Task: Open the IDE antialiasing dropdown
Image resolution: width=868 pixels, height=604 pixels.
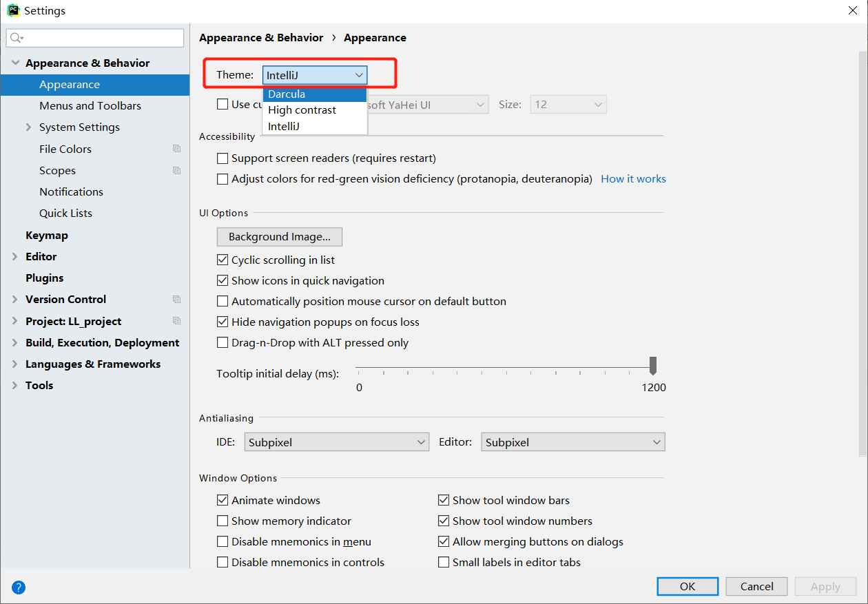Action: 337,443
